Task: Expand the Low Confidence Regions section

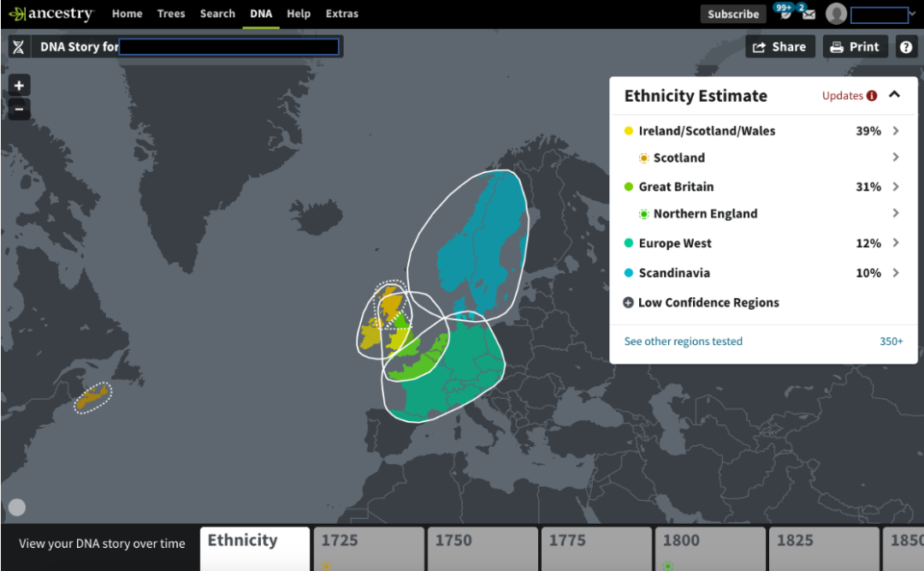Action: point(629,302)
